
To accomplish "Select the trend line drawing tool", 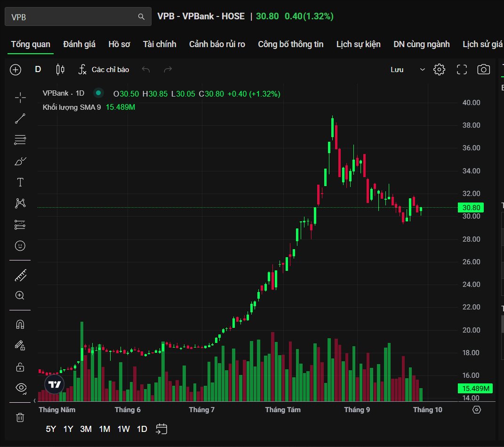I will 20,119.
